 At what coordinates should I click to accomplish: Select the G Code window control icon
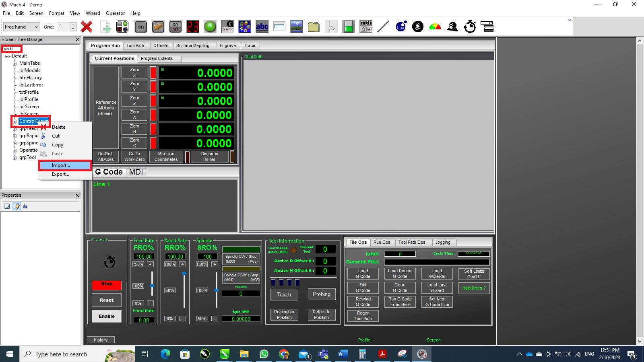(227, 27)
